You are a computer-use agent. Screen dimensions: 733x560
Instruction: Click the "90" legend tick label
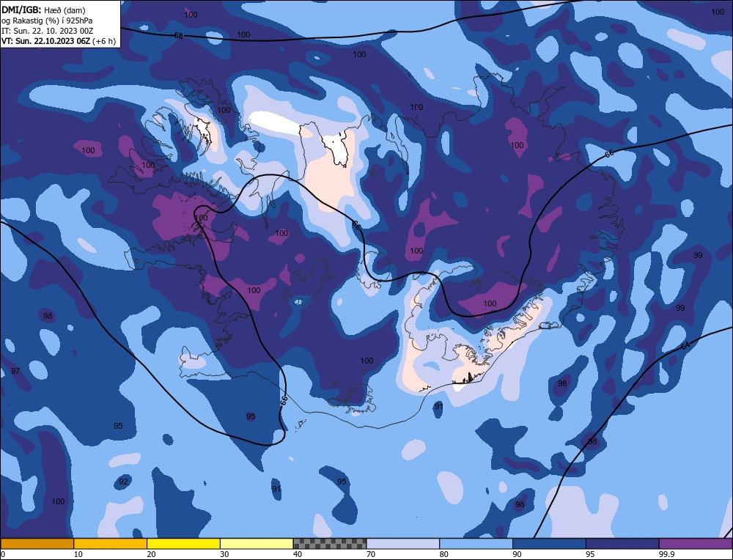517,554
